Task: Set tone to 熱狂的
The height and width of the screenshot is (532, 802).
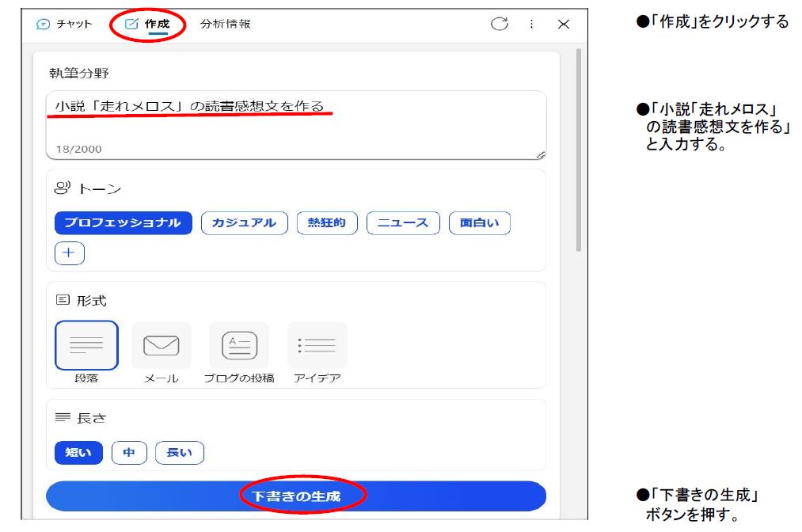Action: 327,223
